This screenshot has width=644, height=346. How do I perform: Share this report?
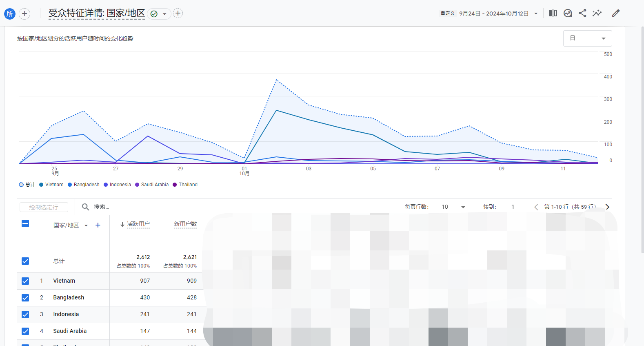coord(582,13)
